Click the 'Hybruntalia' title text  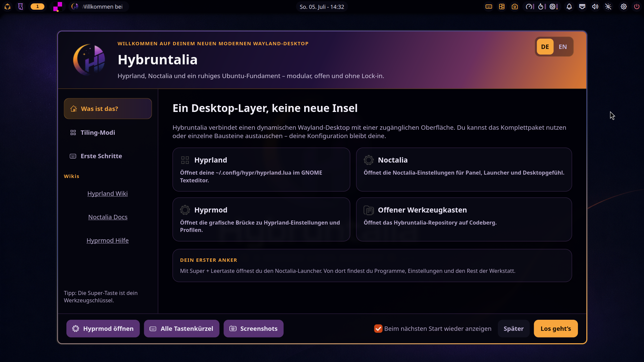tap(157, 60)
